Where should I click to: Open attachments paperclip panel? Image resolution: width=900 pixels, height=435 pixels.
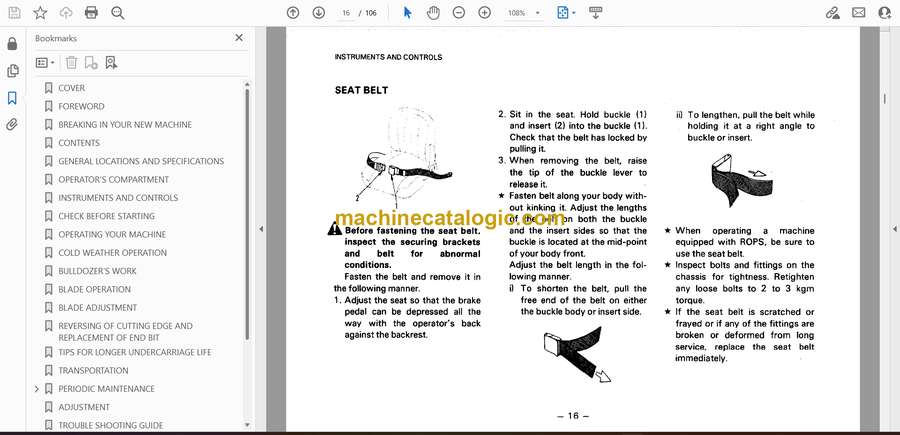coord(12,125)
